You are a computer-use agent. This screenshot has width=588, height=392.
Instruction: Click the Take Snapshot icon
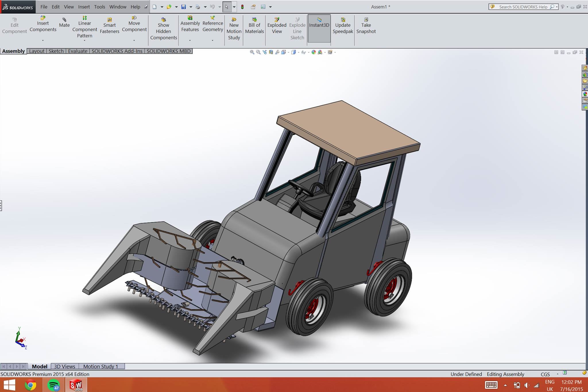(x=366, y=20)
